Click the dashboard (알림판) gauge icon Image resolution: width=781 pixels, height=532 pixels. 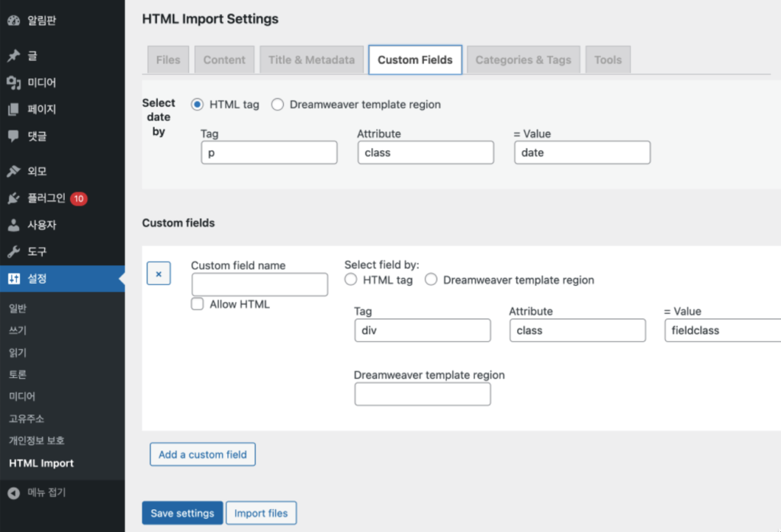(x=13, y=21)
